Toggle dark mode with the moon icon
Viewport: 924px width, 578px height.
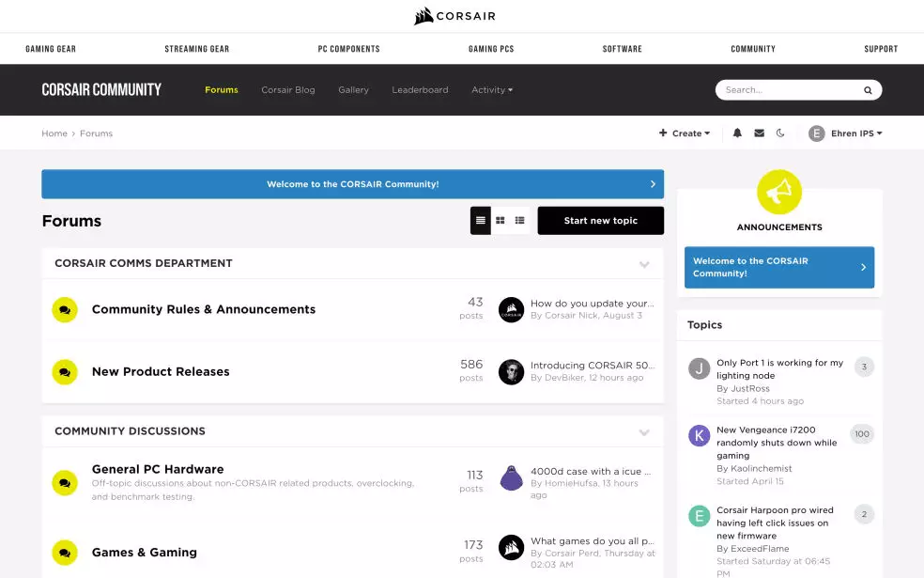point(780,133)
